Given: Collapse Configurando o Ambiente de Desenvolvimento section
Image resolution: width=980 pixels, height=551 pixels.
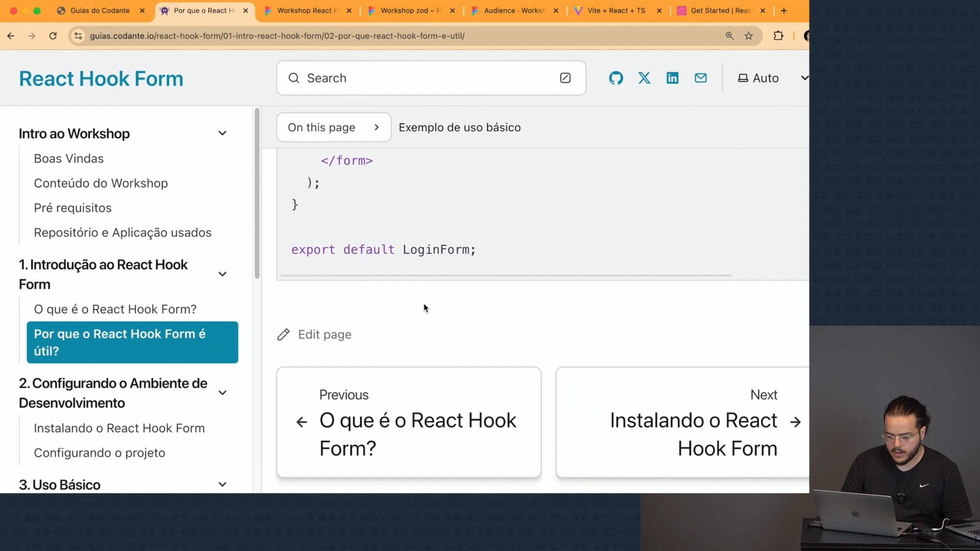Looking at the screenshot, I should (x=223, y=393).
